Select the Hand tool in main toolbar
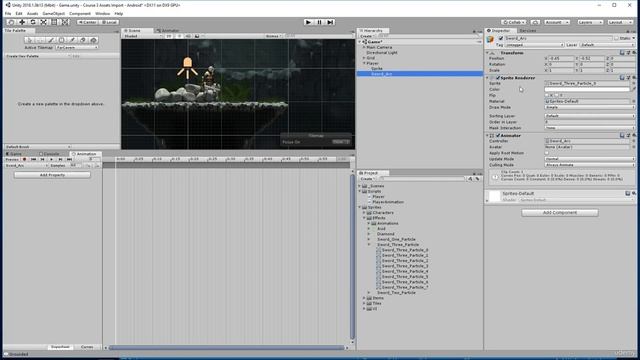The height and width of the screenshot is (360, 640). (11, 22)
